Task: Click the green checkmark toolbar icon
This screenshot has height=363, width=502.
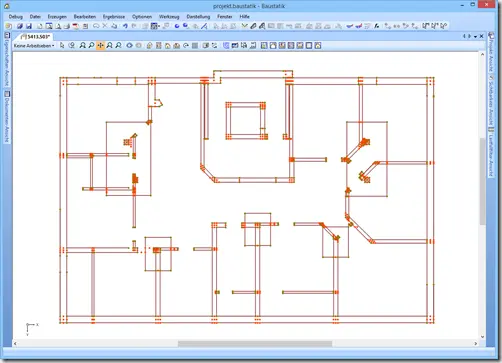Action: click(245, 26)
